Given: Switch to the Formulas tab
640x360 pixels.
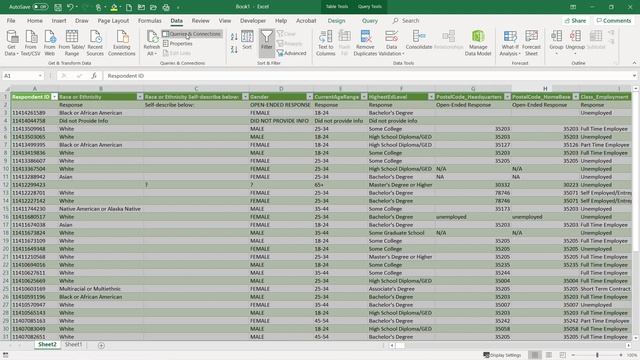Looking at the screenshot, I should pos(149,20).
